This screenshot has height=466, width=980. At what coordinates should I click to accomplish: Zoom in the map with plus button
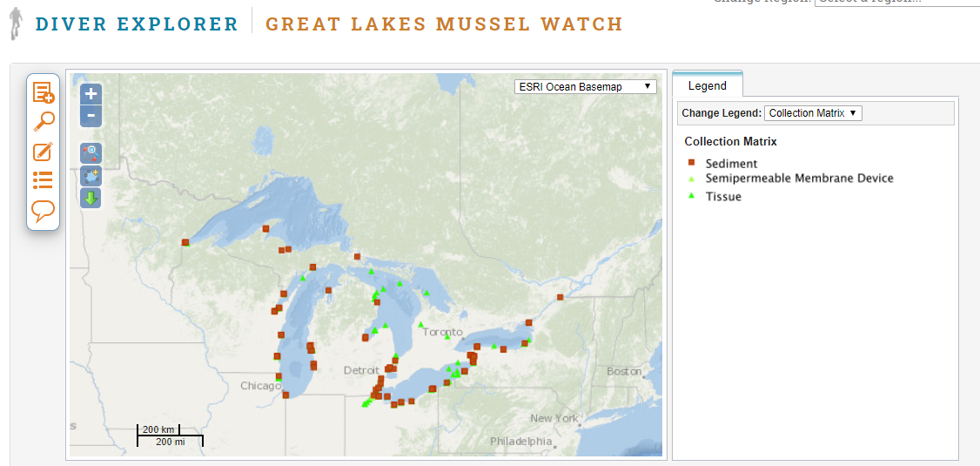[x=91, y=94]
